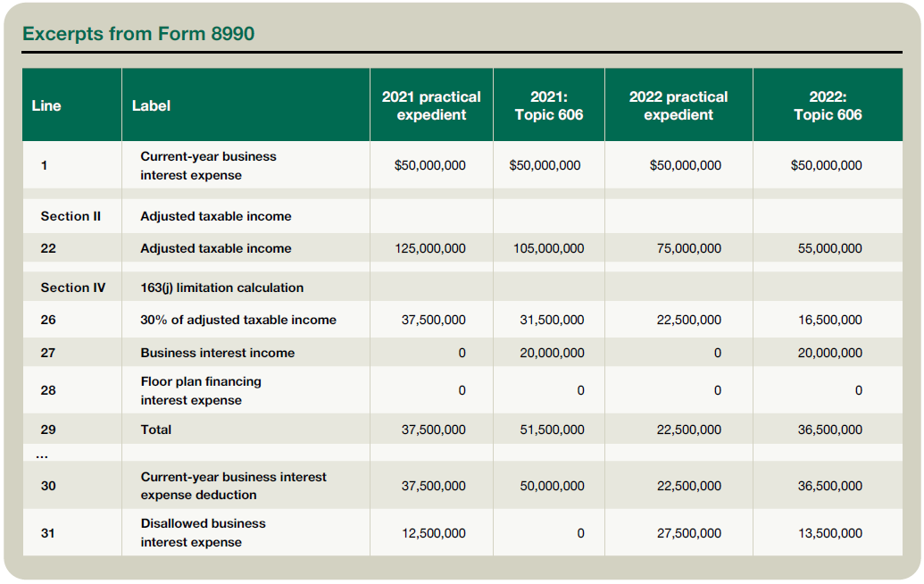Select the 105,000,000 cell in line 22
Image resolution: width=924 pixels, height=584 pixels.
click(548, 248)
